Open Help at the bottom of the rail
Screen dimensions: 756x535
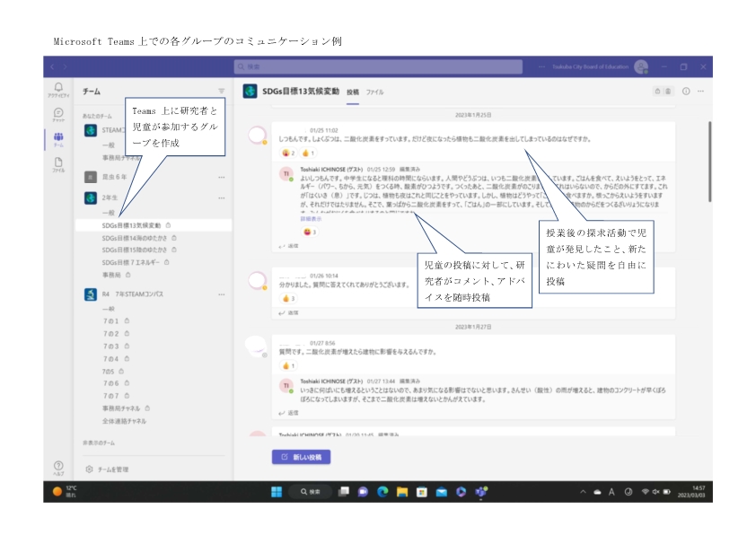[58, 468]
